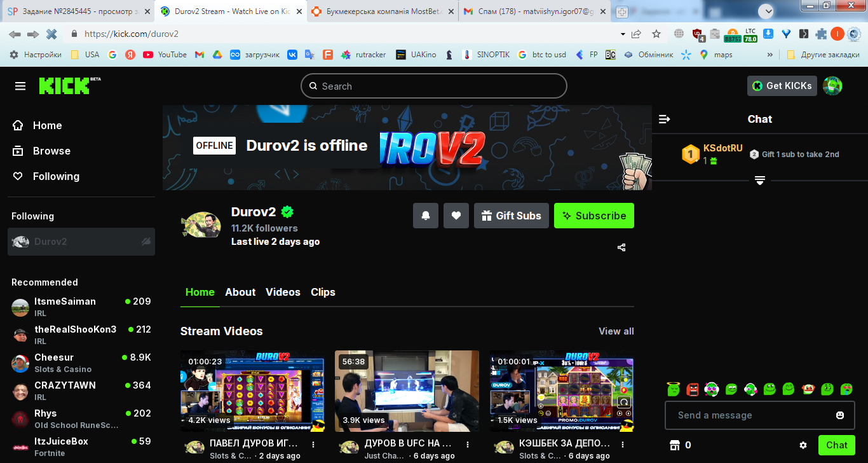868x463 pixels.
Task: Insert the red angry emote in chat
Action: point(693,389)
